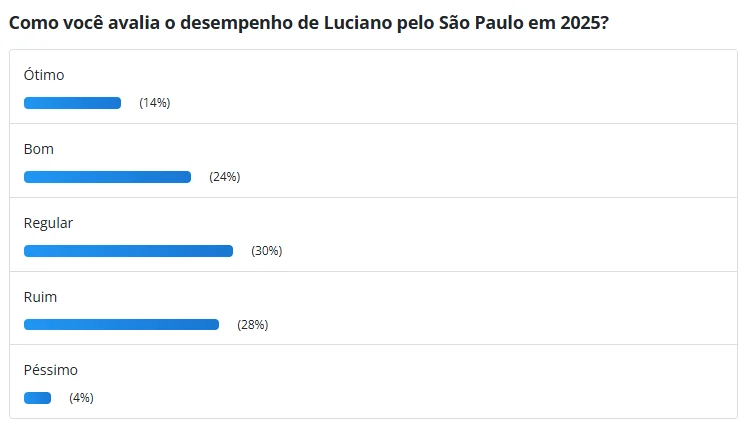Screen dimensions: 748x431
Task: Click the poll question heading about Luciano
Action: click(310, 22)
